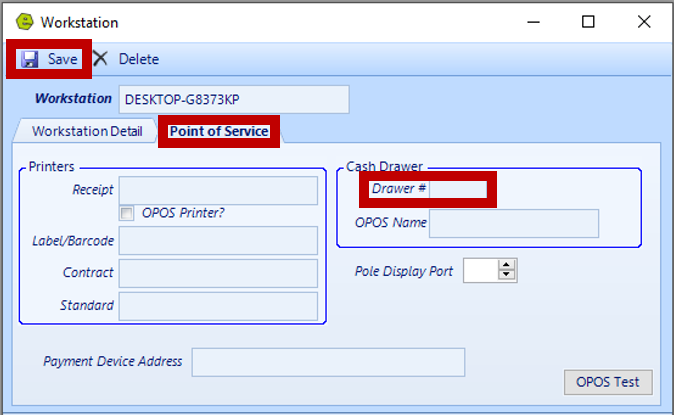Click the Workstation app logo icon
Screen dimensions: 674x415
pos(25,22)
